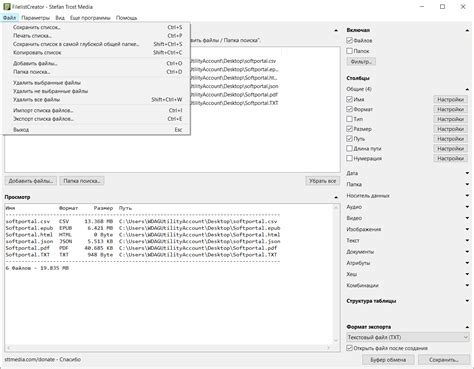474x369 pixels.
Task: Enable the Нумерация checkbox
Action: click(349, 158)
